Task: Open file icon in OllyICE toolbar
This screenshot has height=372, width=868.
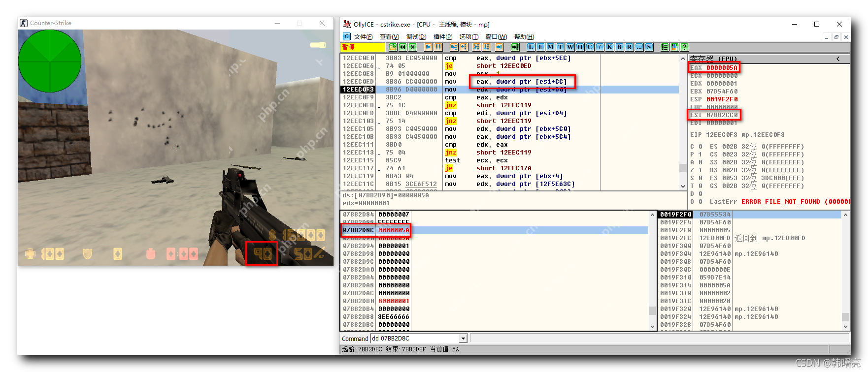Action: click(x=393, y=47)
